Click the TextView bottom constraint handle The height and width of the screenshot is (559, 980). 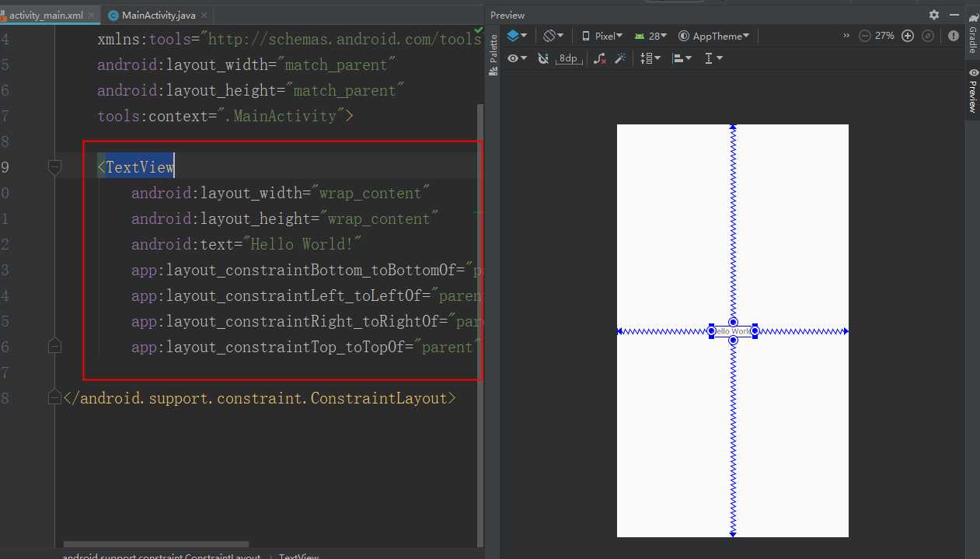[x=733, y=341]
